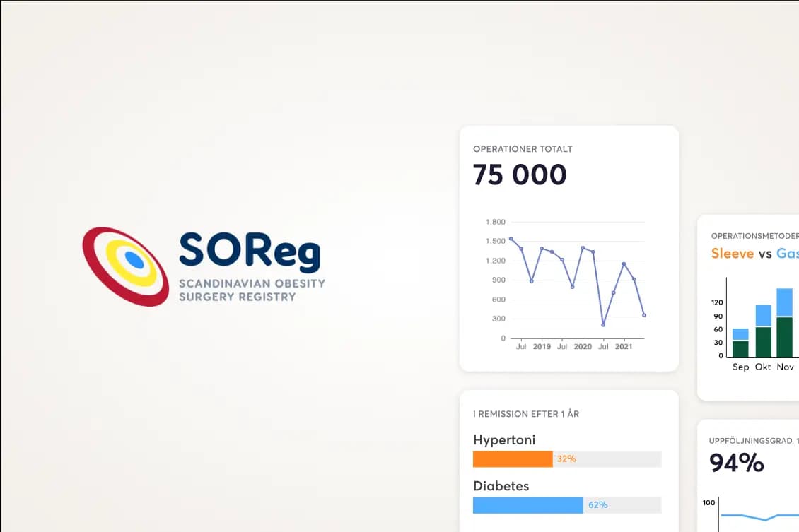Open the Operationer Totalt panel
The height and width of the screenshot is (532, 799).
click(x=568, y=247)
